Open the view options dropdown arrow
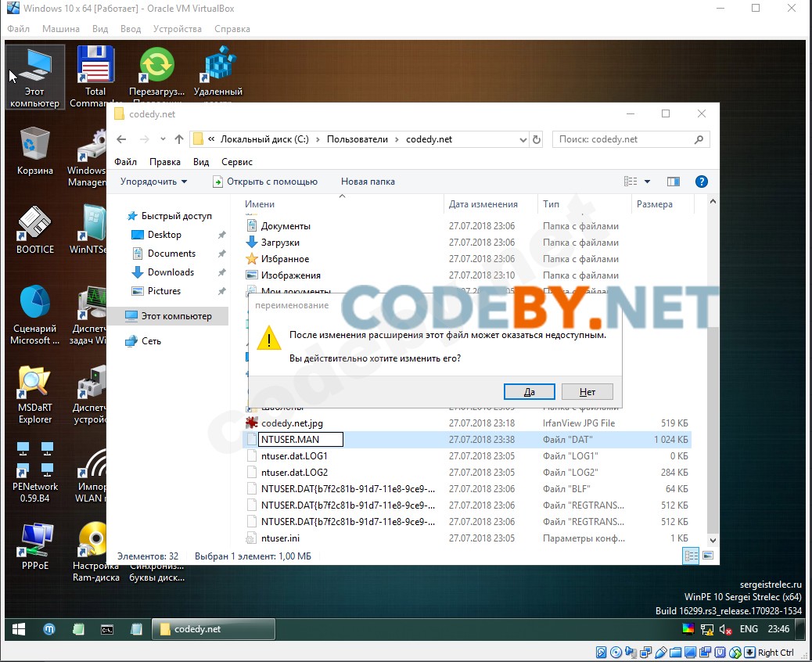The image size is (812, 662). point(647,182)
